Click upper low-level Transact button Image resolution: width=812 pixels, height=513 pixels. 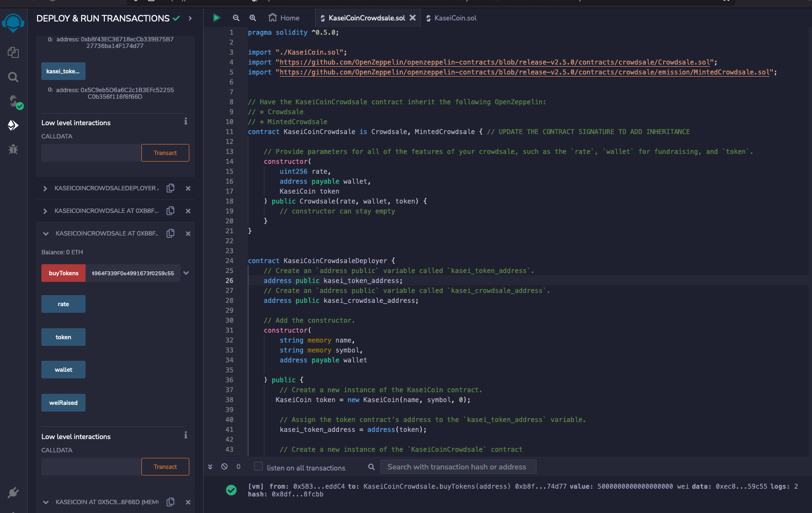(x=165, y=153)
